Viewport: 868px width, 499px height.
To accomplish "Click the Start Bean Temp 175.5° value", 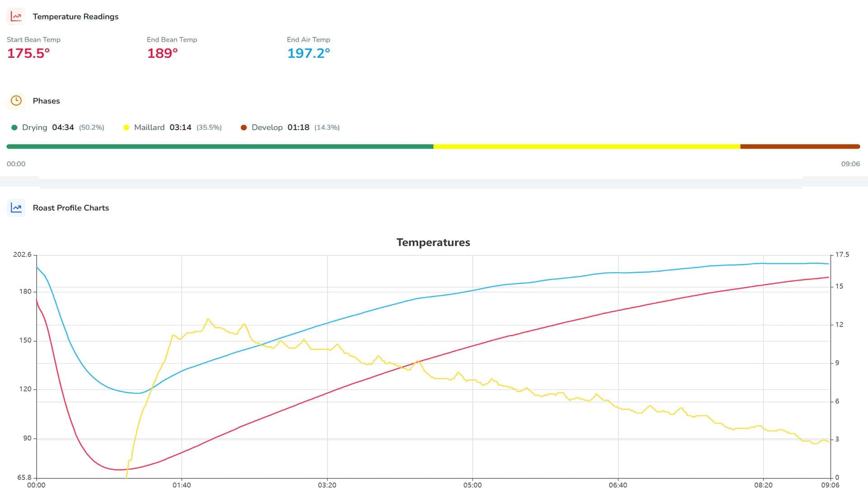I will pyautogui.click(x=28, y=53).
